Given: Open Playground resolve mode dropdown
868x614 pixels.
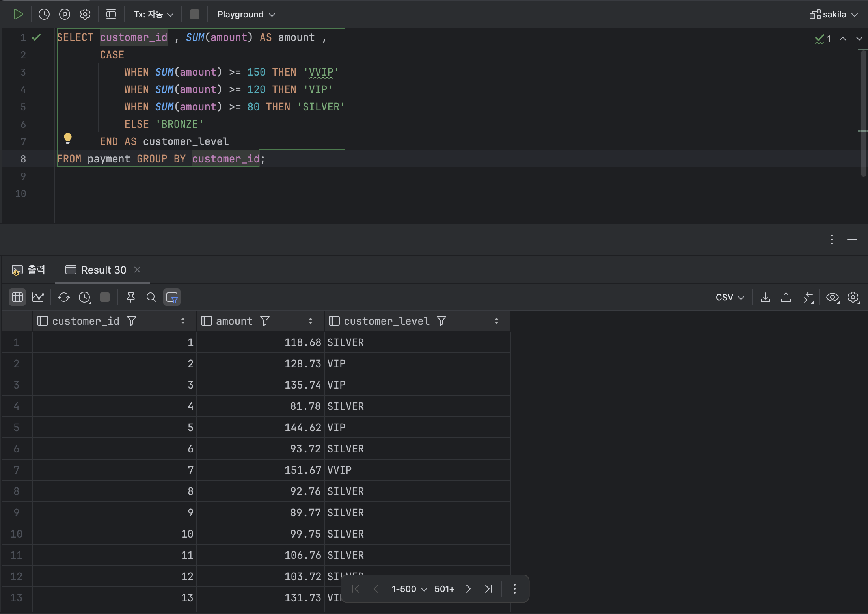Looking at the screenshot, I should pyautogui.click(x=246, y=15).
